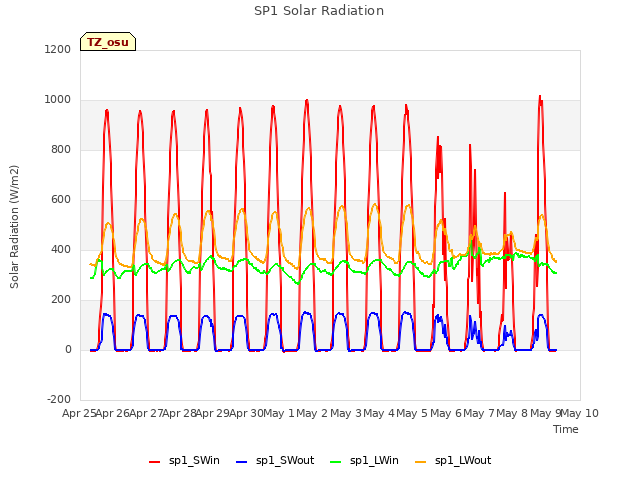Click the chart title SP1 Solar Radiation

[319, 11]
